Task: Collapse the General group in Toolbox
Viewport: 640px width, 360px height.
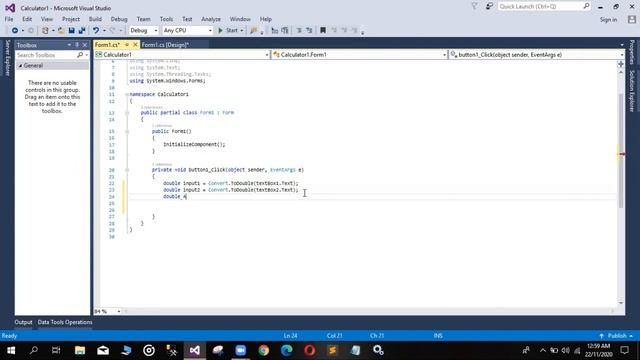Action: (x=20, y=66)
